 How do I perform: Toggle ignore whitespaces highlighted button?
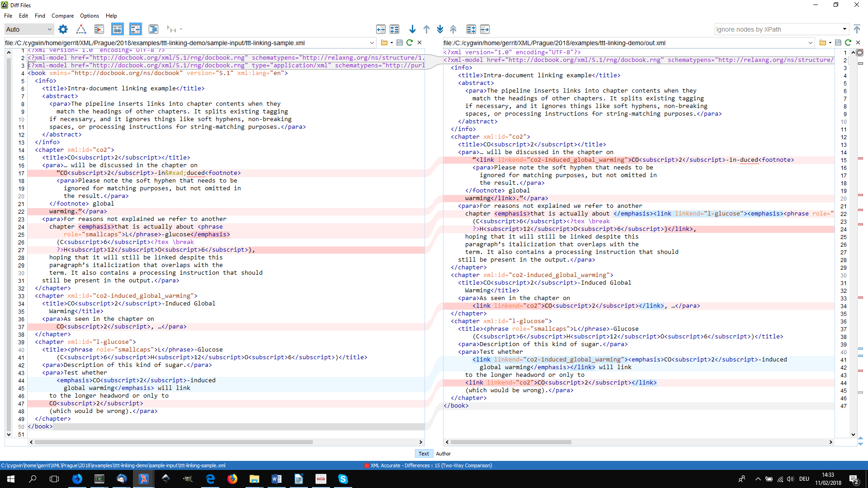tap(135, 29)
